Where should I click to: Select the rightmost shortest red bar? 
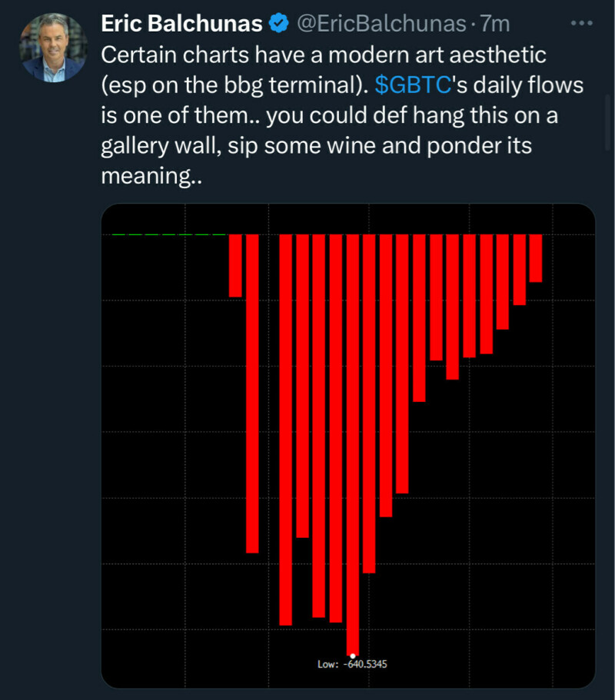tap(536, 258)
